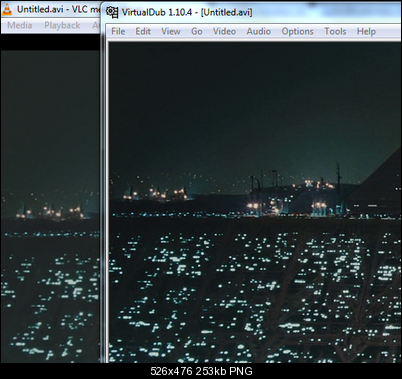Open the Help menu in VirtualDub
This screenshot has height=379, width=402.
tap(366, 31)
